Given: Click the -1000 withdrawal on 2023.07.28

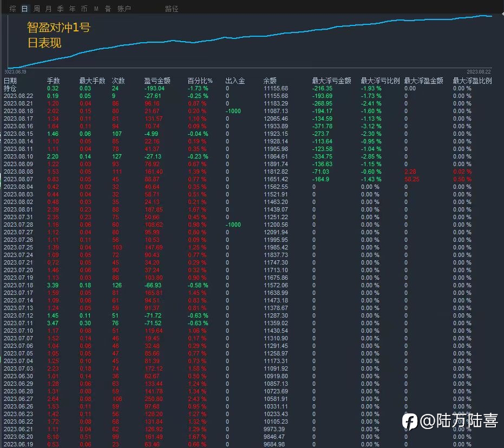Looking at the screenshot, I should (x=233, y=225).
